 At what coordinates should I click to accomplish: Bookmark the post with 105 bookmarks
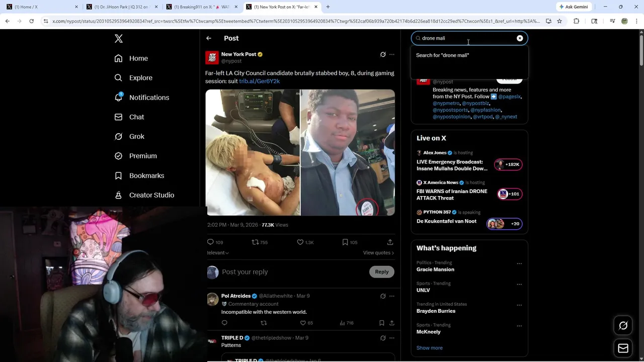click(x=350, y=242)
